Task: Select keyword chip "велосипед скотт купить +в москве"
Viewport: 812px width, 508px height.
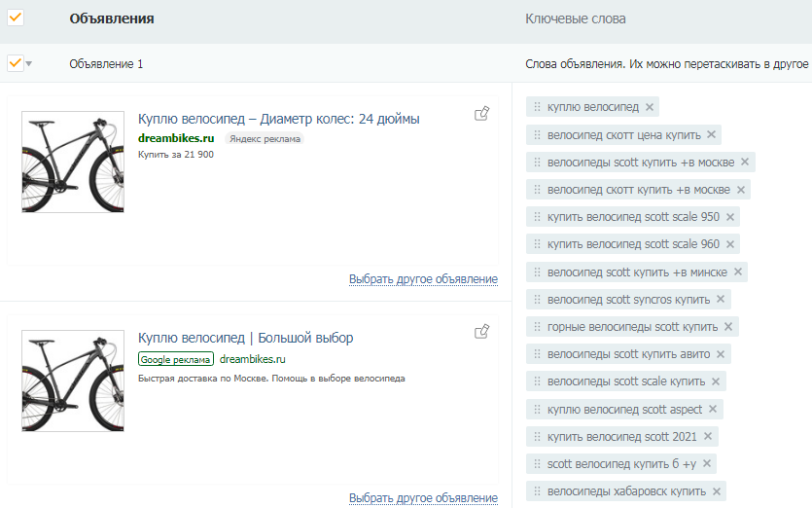Action: pos(639,190)
